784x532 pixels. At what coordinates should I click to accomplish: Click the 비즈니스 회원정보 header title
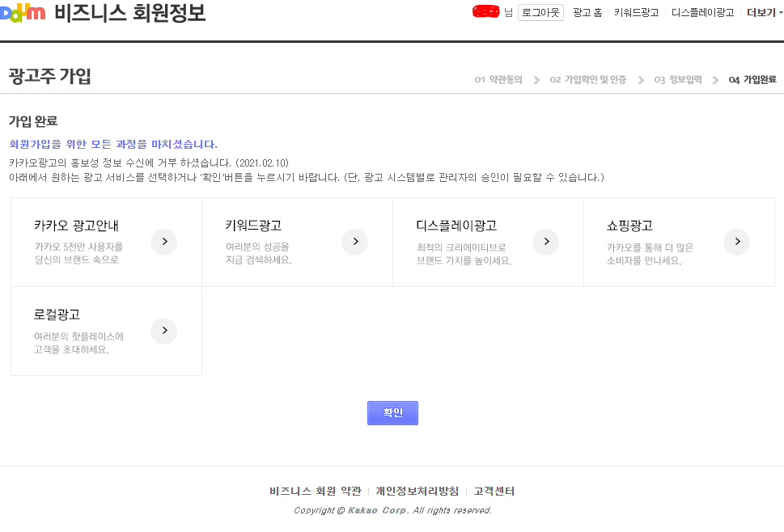pos(130,12)
